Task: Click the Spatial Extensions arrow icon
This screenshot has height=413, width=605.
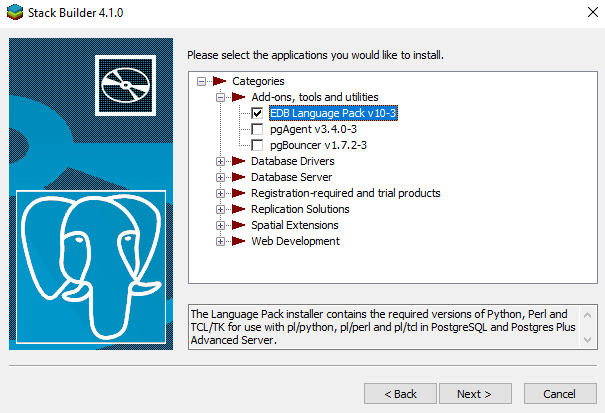Action: [x=239, y=225]
